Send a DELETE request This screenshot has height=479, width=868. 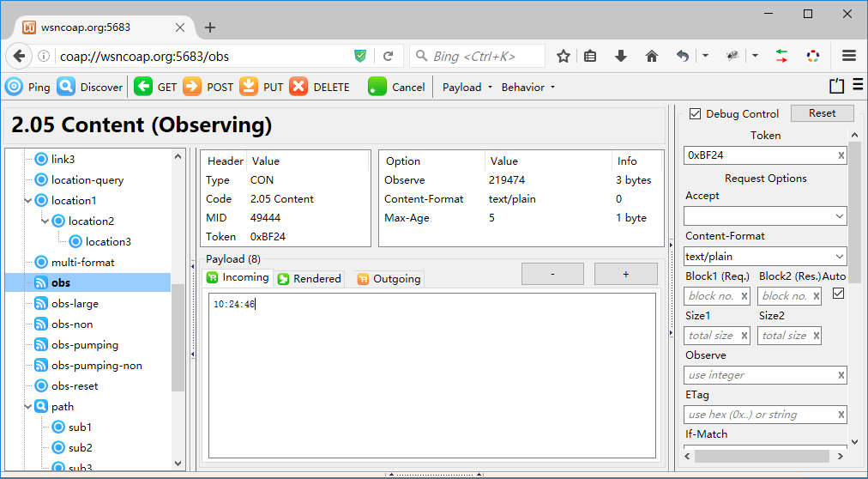click(319, 87)
